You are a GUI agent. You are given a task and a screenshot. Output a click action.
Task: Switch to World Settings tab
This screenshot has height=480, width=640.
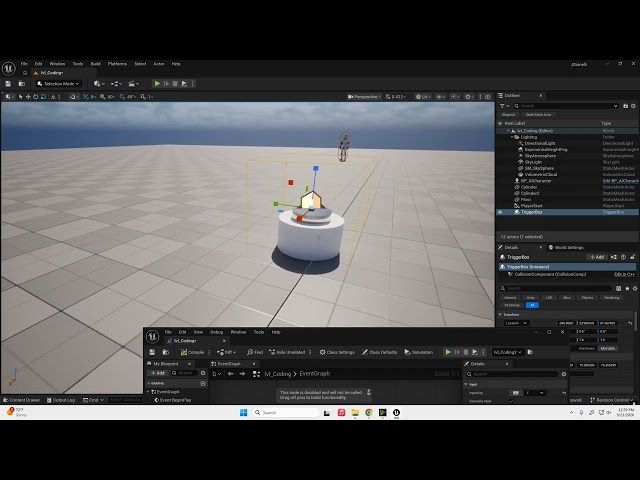[x=566, y=247]
